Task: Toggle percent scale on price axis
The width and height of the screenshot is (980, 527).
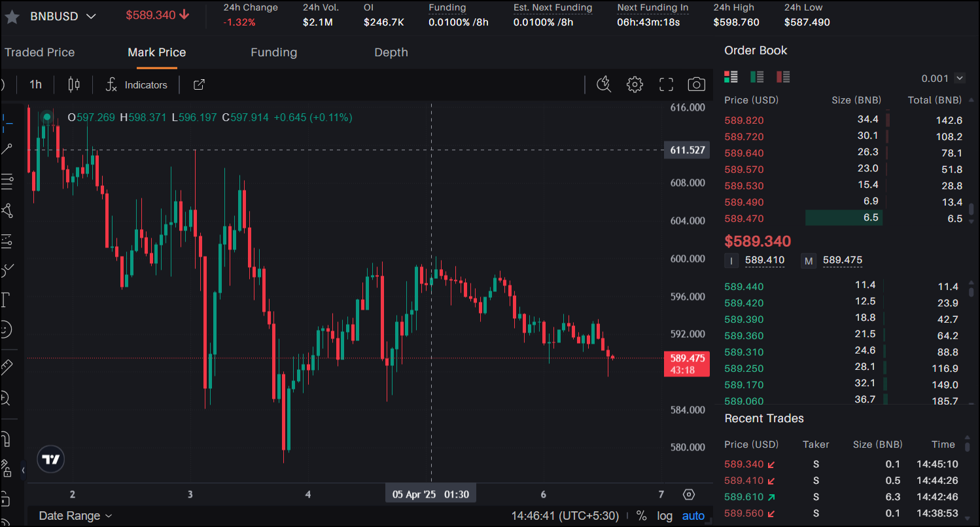Action: pyautogui.click(x=641, y=516)
